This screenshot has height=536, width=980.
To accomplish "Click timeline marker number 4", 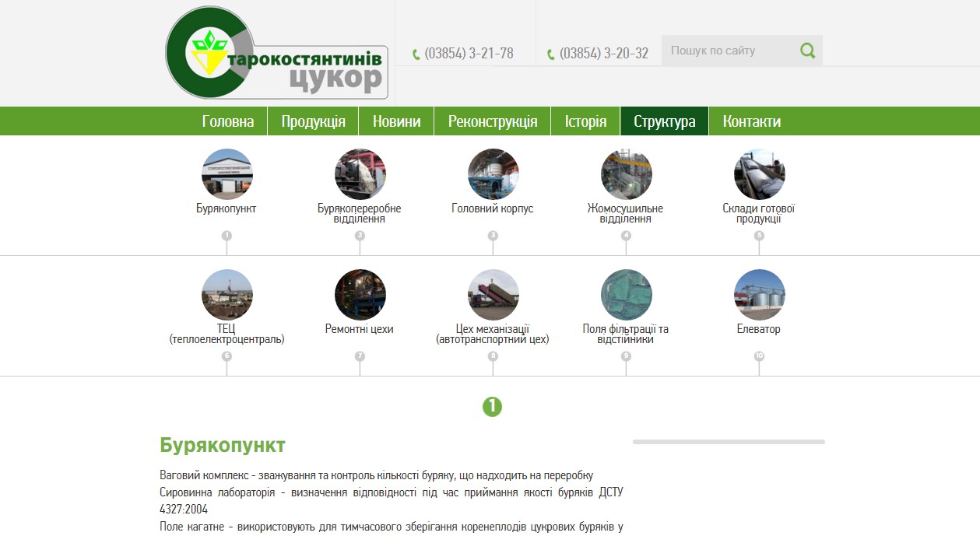I will [626, 235].
